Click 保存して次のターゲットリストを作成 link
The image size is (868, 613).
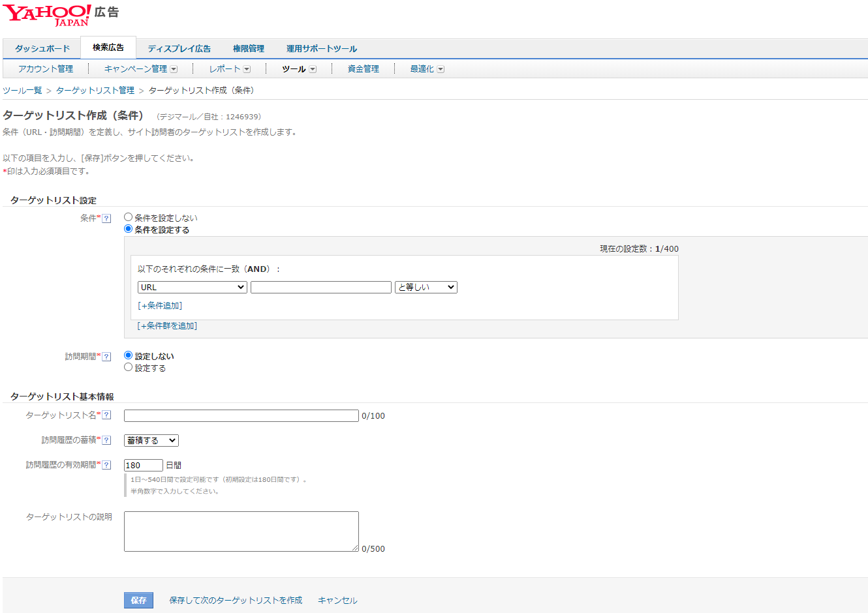tap(236, 600)
